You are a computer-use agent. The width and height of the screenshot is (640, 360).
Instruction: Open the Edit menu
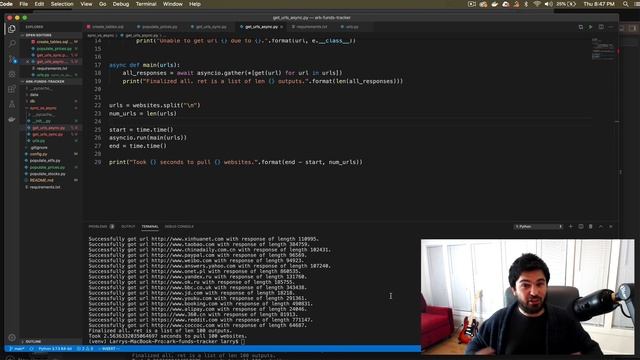39,4
